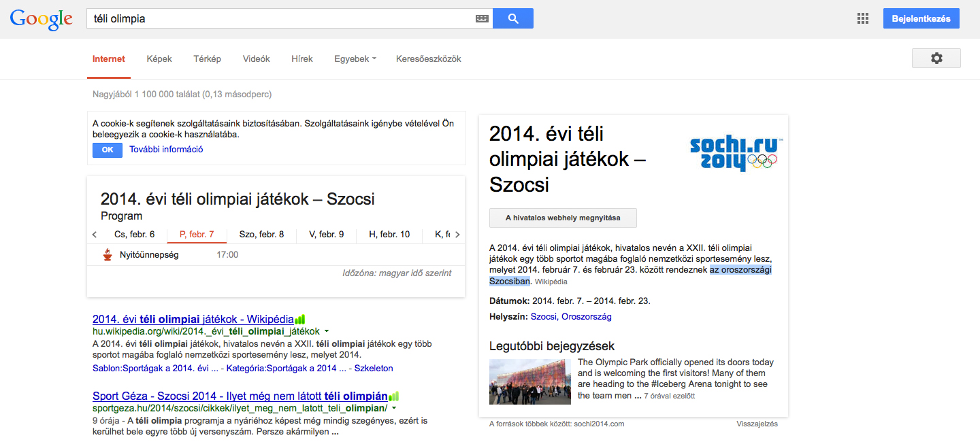
Task: Show later dates with the right chevron
Action: pos(457,235)
